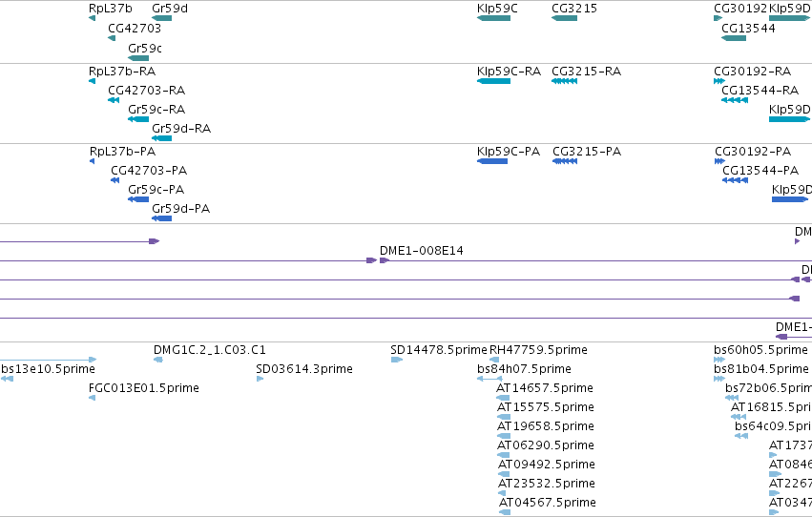Open the SD14478.5prime EST
812x517 pixels.
point(397,361)
